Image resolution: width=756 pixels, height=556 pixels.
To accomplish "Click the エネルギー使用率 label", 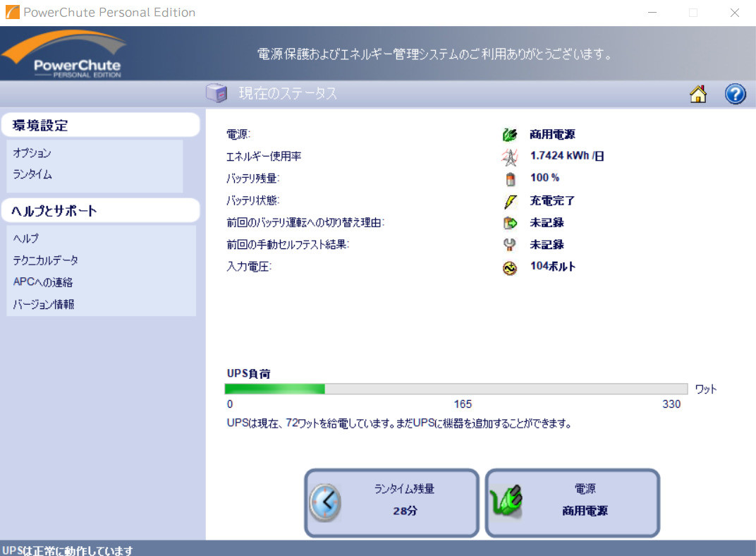I will point(264,156).
